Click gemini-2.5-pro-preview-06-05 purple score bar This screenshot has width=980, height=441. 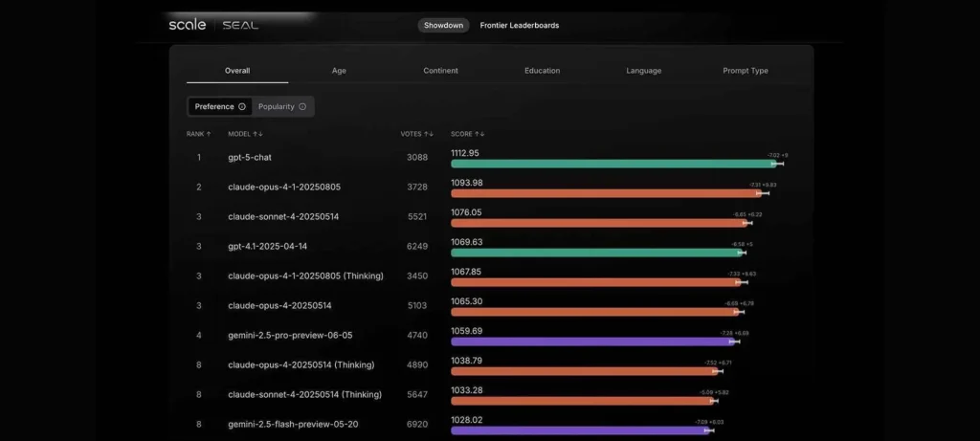point(593,342)
